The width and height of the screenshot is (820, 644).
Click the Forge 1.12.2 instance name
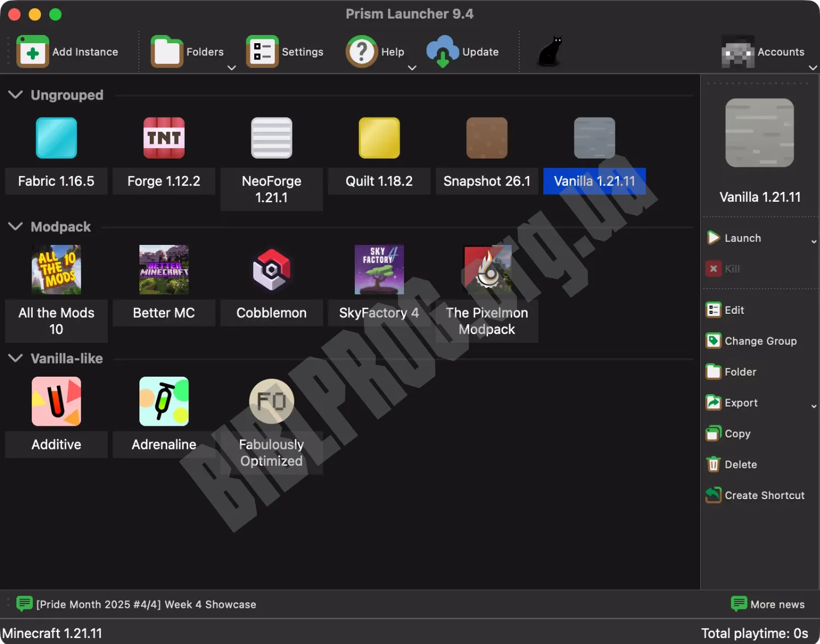coord(164,181)
